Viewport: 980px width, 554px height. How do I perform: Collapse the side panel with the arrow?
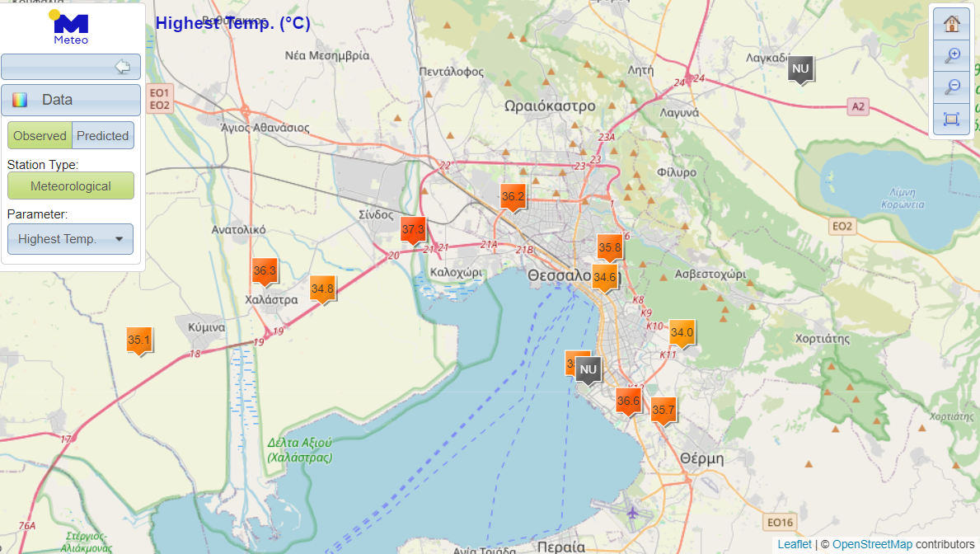pyautogui.click(x=123, y=67)
